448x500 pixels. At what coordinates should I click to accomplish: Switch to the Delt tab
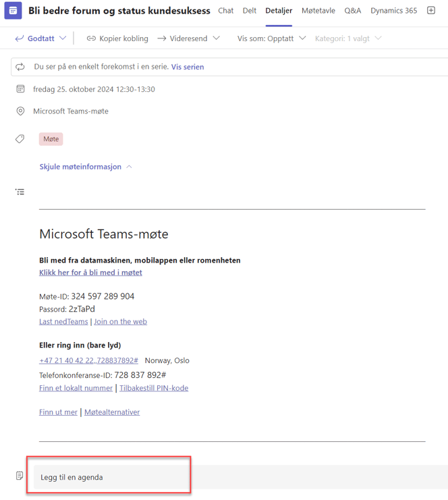250,11
